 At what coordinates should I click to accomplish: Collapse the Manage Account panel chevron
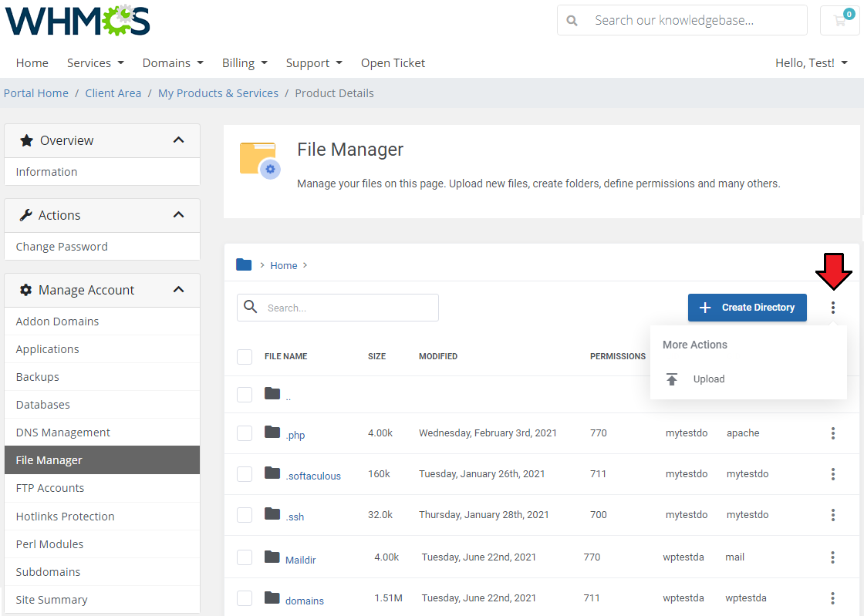point(178,290)
